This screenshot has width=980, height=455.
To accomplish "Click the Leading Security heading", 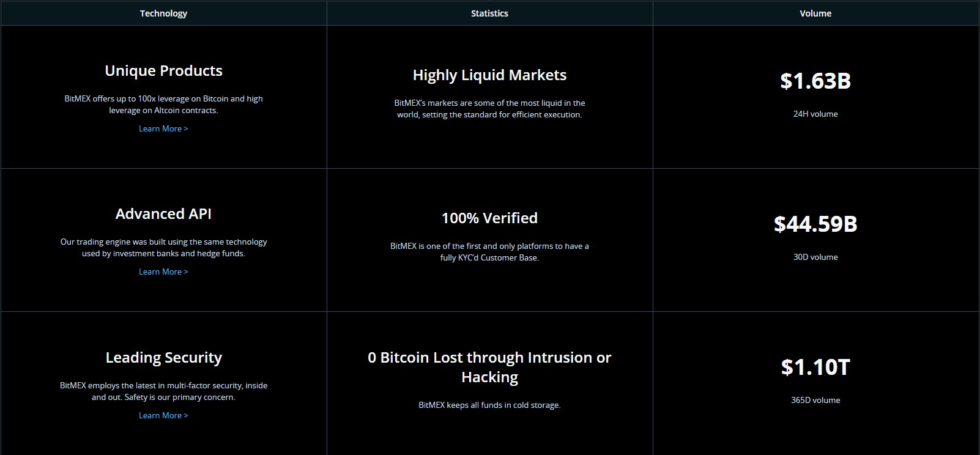I will [163, 358].
